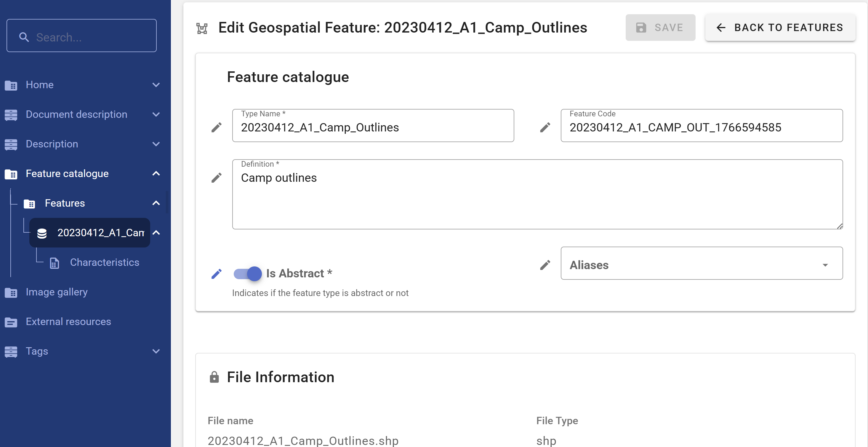Open the Aliases dropdown

click(701, 265)
